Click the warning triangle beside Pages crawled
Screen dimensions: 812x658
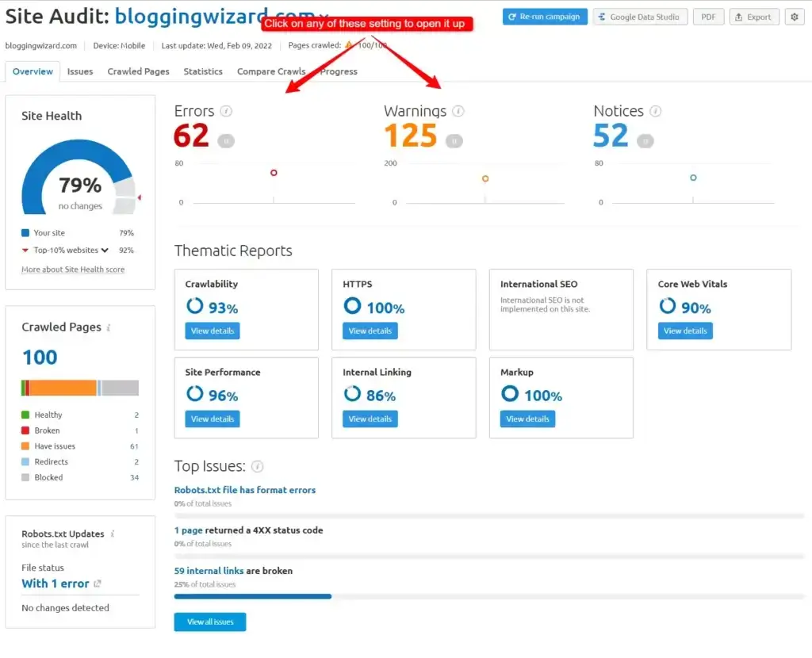click(348, 45)
